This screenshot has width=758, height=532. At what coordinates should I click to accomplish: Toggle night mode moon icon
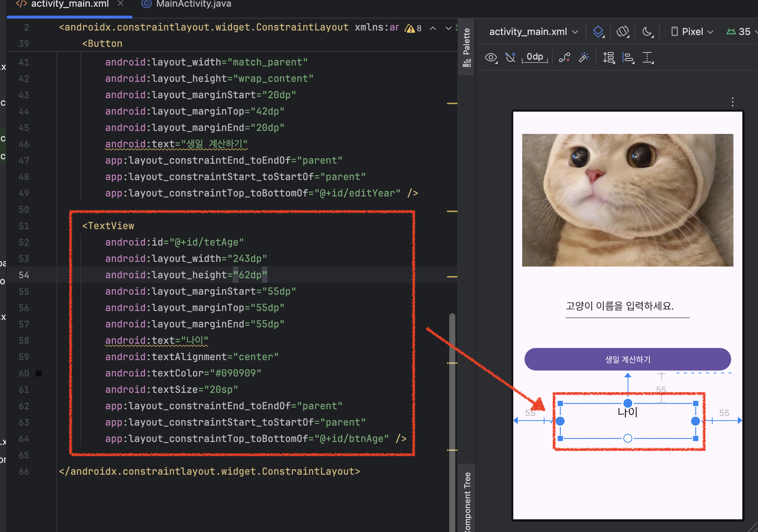tap(648, 32)
